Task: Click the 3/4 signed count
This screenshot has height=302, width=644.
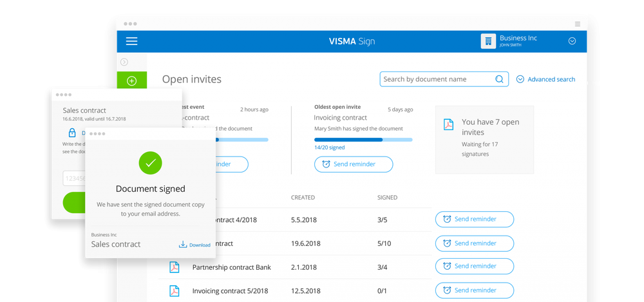Action: pyautogui.click(x=382, y=267)
